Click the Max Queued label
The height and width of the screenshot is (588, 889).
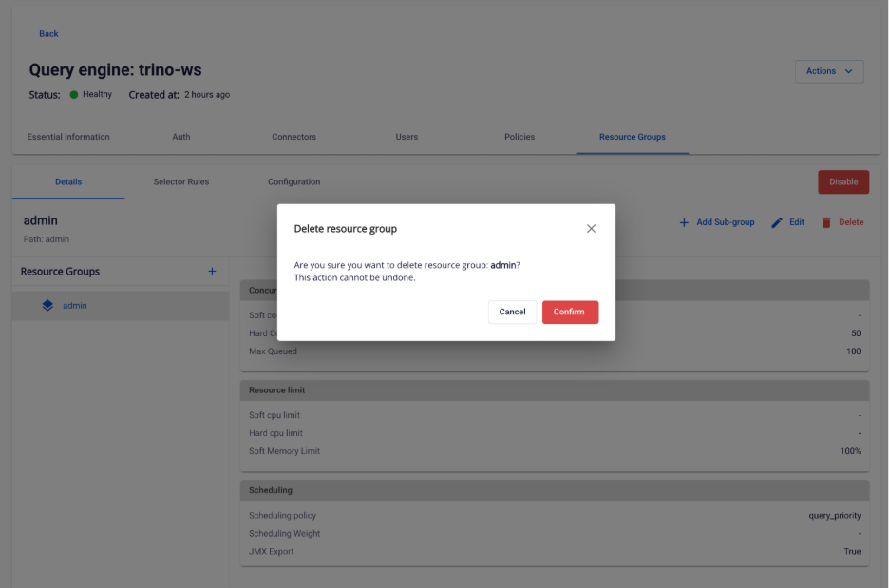(273, 351)
